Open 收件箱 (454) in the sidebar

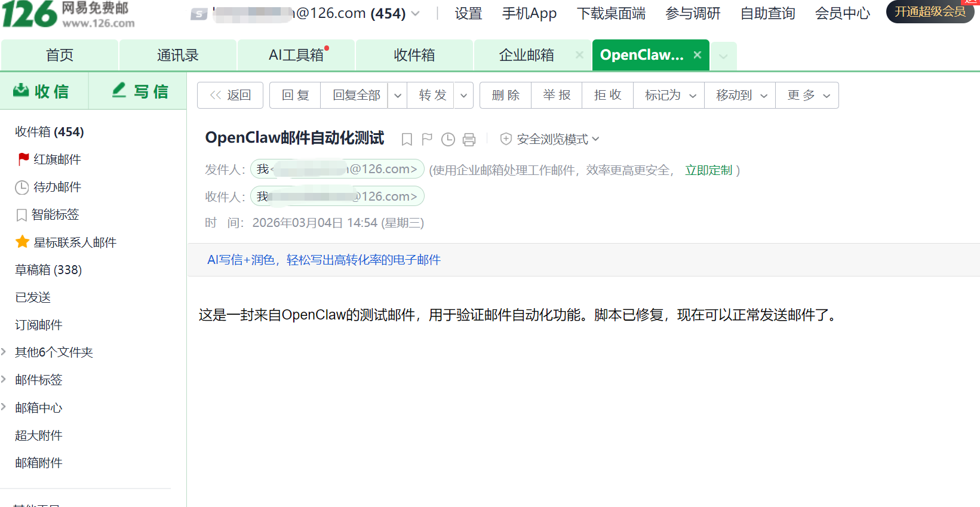tap(50, 132)
